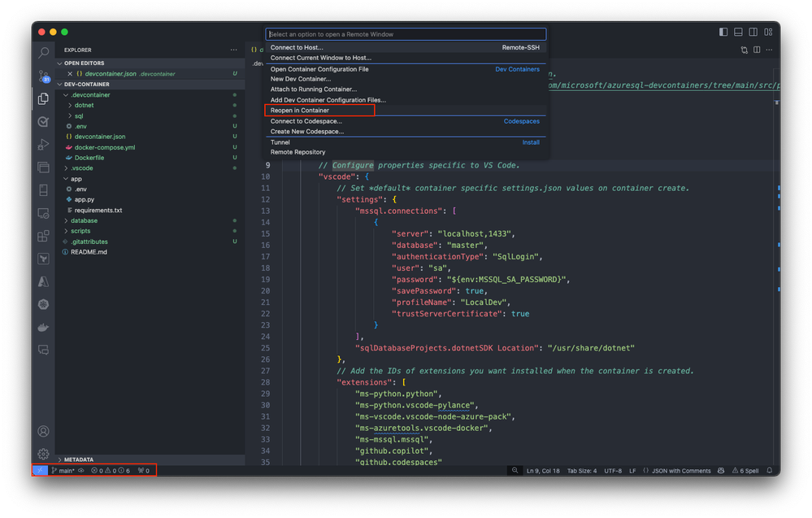
Task: Open the Azure view icon
Action: (44, 282)
